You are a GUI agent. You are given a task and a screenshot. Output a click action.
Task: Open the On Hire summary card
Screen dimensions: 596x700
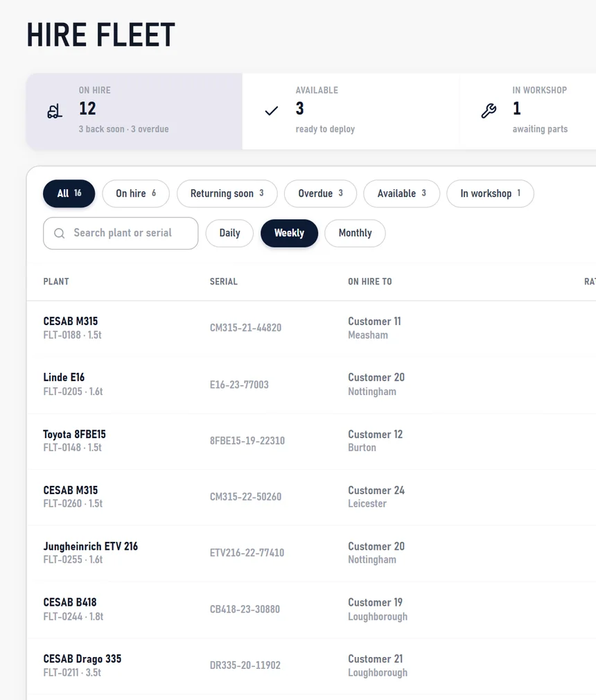[134, 111]
